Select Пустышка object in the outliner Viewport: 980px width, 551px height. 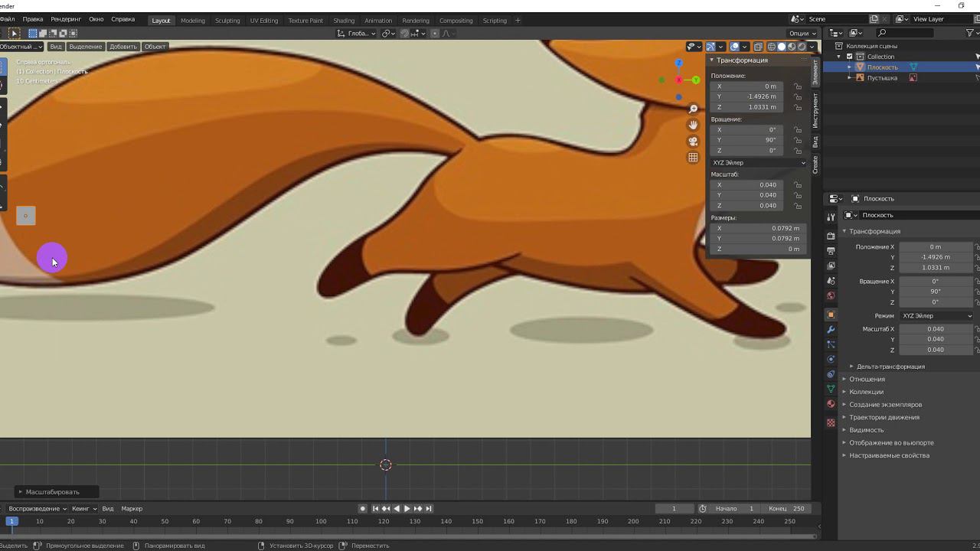point(882,78)
